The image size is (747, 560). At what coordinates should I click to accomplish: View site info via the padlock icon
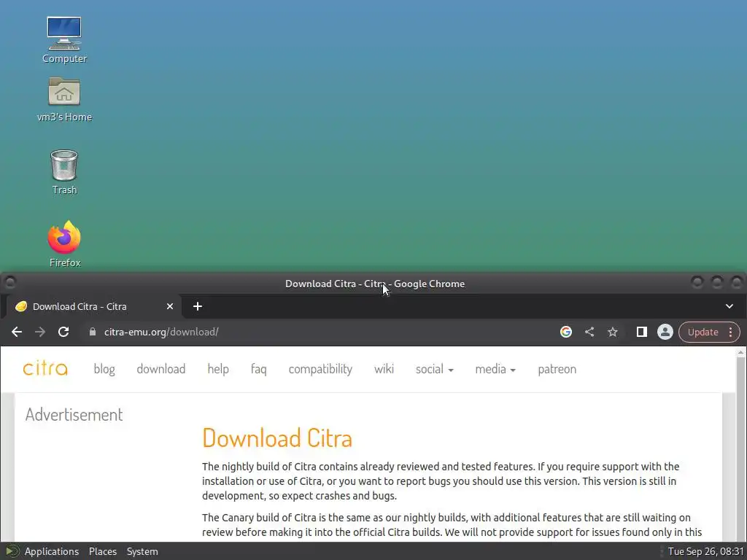(x=93, y=332)
